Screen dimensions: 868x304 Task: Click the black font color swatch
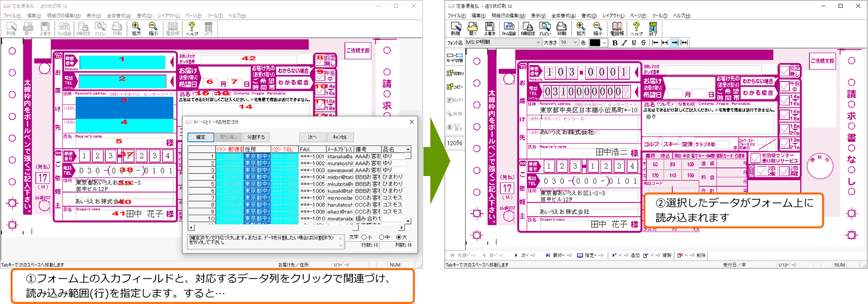595,43
